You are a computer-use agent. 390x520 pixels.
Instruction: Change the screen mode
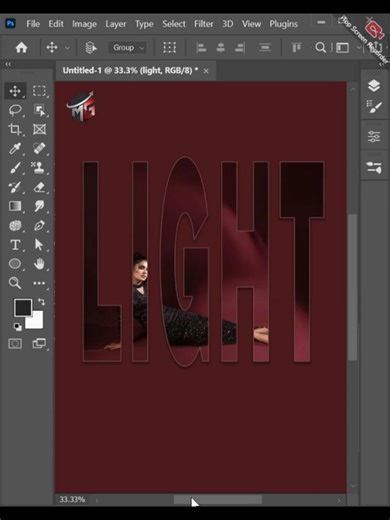click(39, 343)
